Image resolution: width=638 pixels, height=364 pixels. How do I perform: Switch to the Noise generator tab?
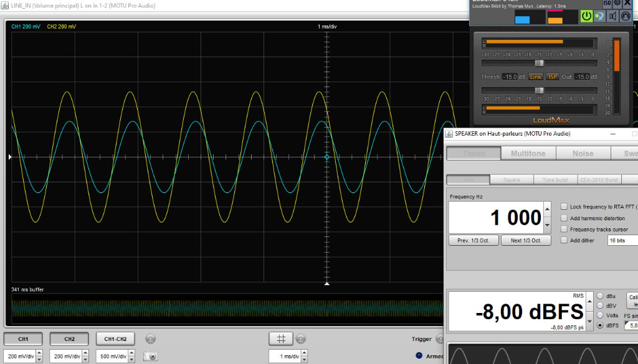point(583,154)
